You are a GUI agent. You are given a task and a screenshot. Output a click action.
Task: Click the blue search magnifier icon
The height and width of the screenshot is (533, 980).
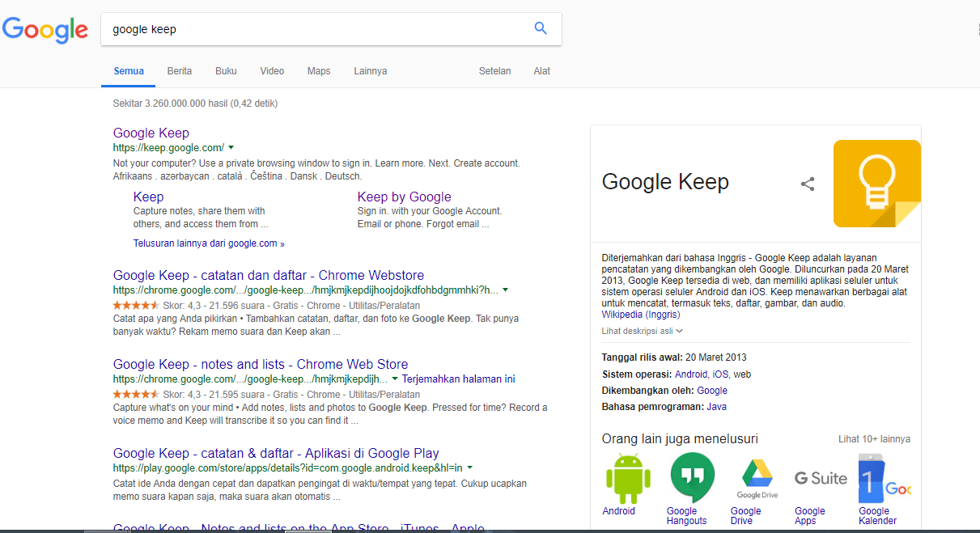tap(541, 29)
